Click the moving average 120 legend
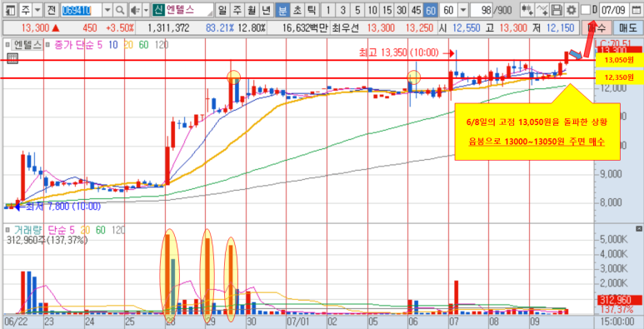Image resolution: width=644 pixels, height=329 pixels. click(x=161, y=45)
